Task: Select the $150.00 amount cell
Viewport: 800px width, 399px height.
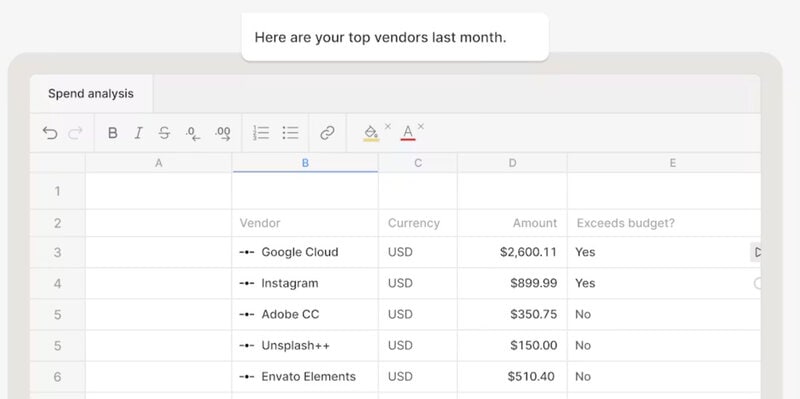Action: (x=512, y=345)
